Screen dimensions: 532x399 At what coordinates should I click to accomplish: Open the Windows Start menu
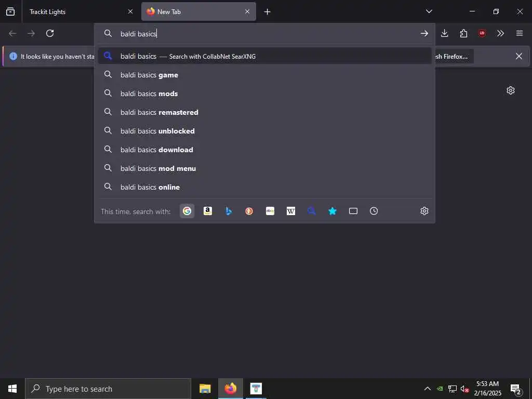[12, 389]
